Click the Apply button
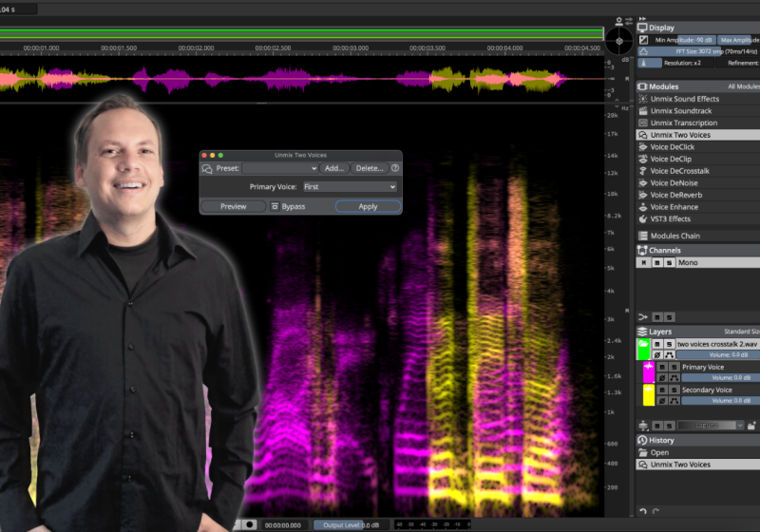 point(368,206)
